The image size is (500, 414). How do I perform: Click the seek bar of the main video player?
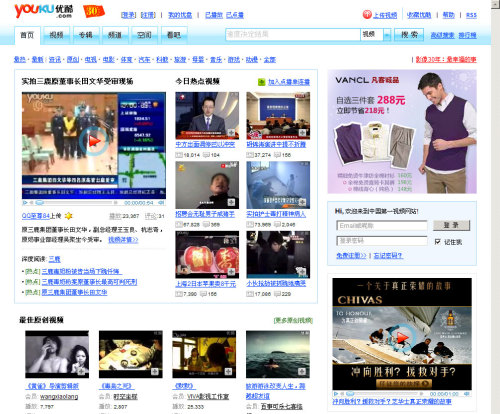pos(78,203)
